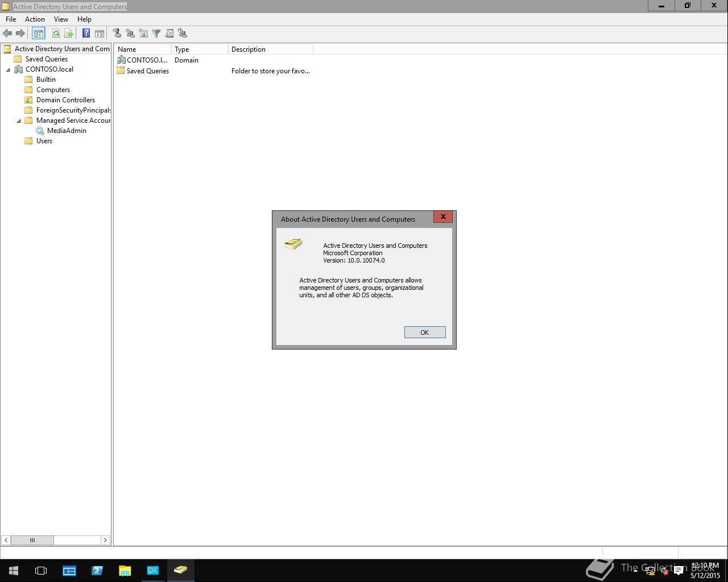The height and width of the screenshot is (582, 728).
Task: Select the Create new group toolbar icon
Action: tap(130, 33)
